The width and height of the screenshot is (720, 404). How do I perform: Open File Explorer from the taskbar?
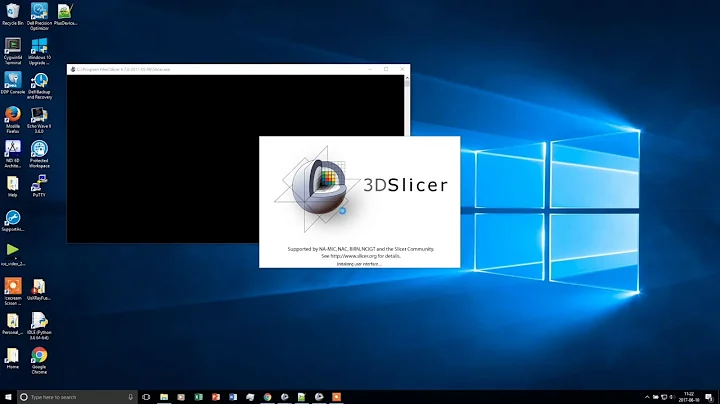click(164, 397)
